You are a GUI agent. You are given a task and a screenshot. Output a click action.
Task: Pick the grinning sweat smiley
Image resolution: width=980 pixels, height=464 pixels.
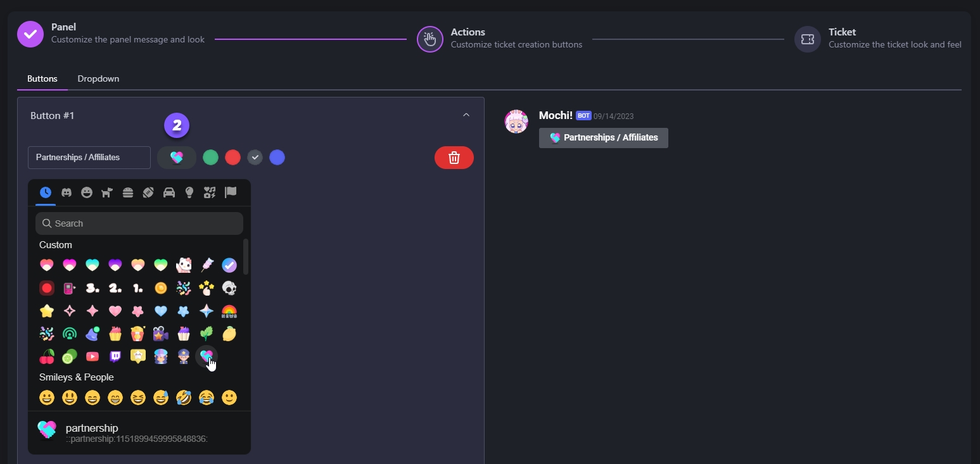tap(161, 398)
